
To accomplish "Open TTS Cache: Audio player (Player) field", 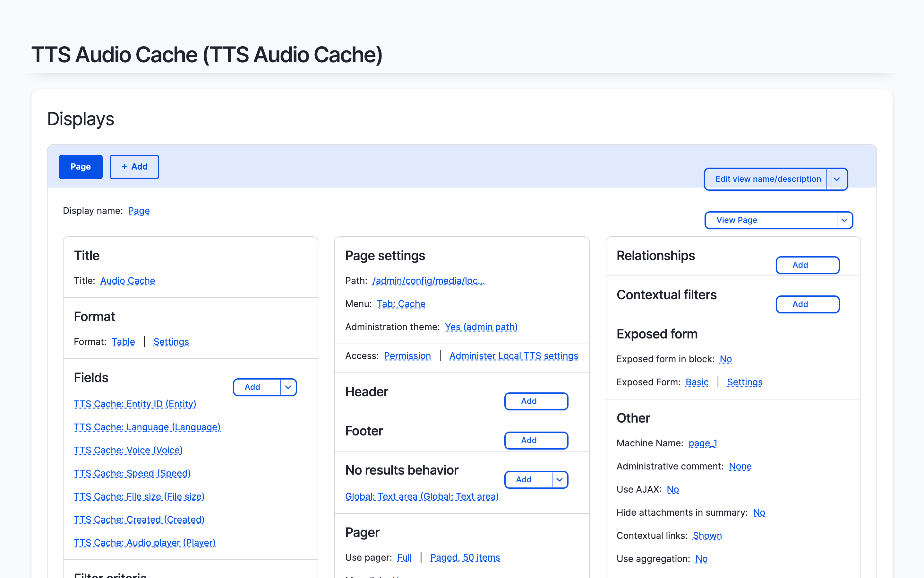I will 144,543.
